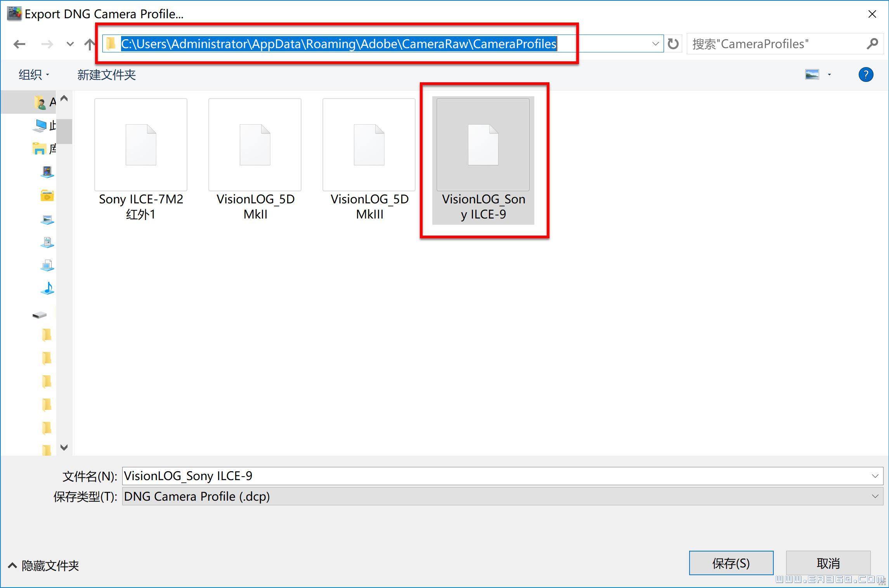
Task: Expand the address bar path dropdown
Action: tap(655, 44)
